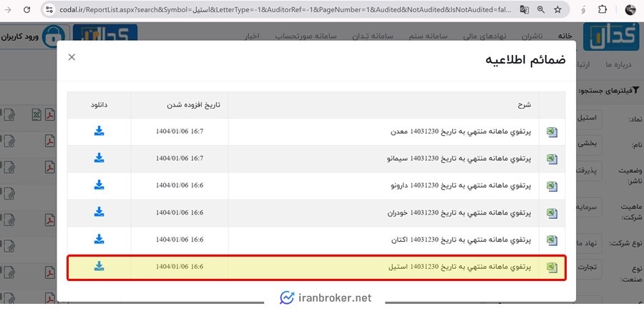
Task: Close the ضمائم اطلاعیه dialog
Action: (72, 57)
